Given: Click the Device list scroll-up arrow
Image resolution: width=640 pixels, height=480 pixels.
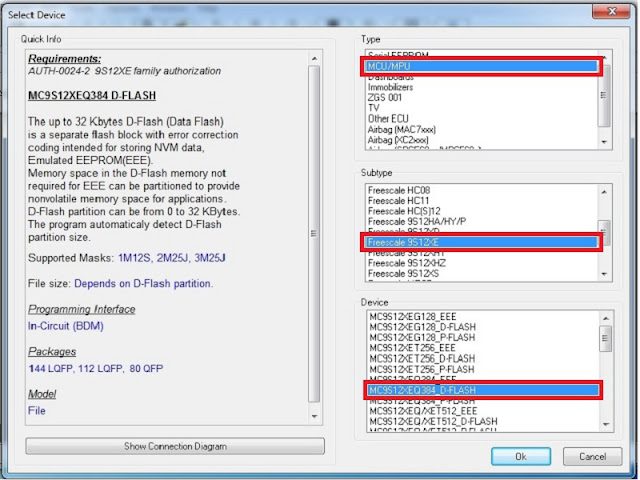Looking at the screenshot, I should click(x=606, y=318).
